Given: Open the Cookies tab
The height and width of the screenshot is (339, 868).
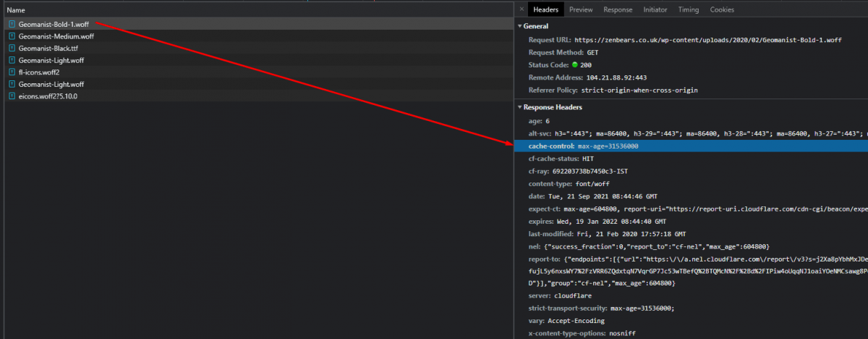Looking at the screenshot, I should [x=722, y=9].
